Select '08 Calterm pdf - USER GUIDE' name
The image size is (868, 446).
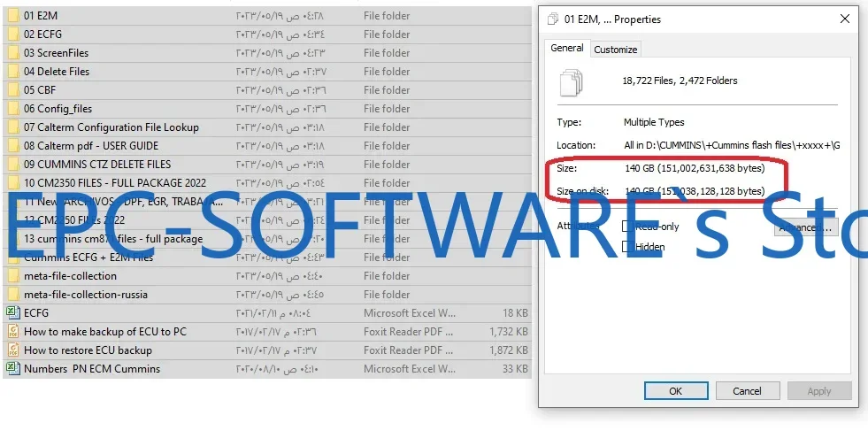[x=91, y=145]
